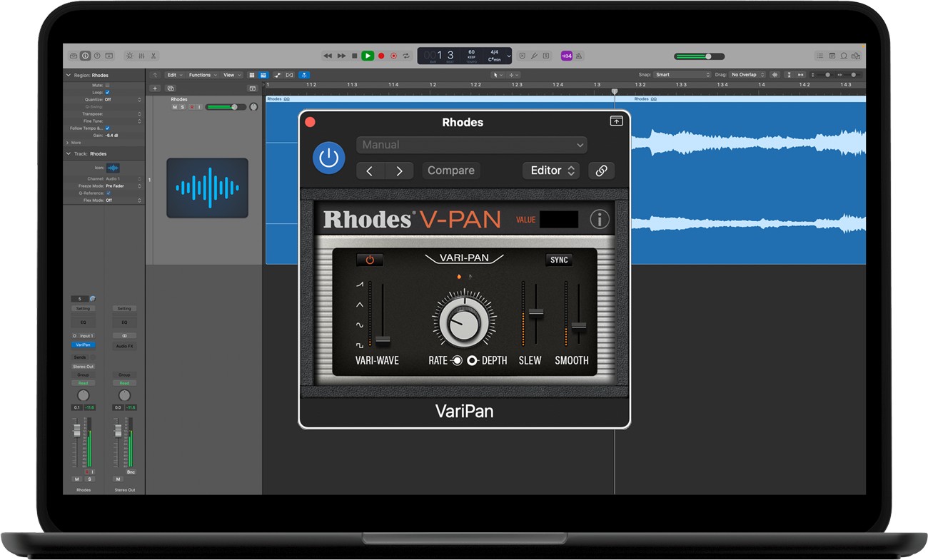
Task: Open the Editor view dropdown
Action: (550, 170)
